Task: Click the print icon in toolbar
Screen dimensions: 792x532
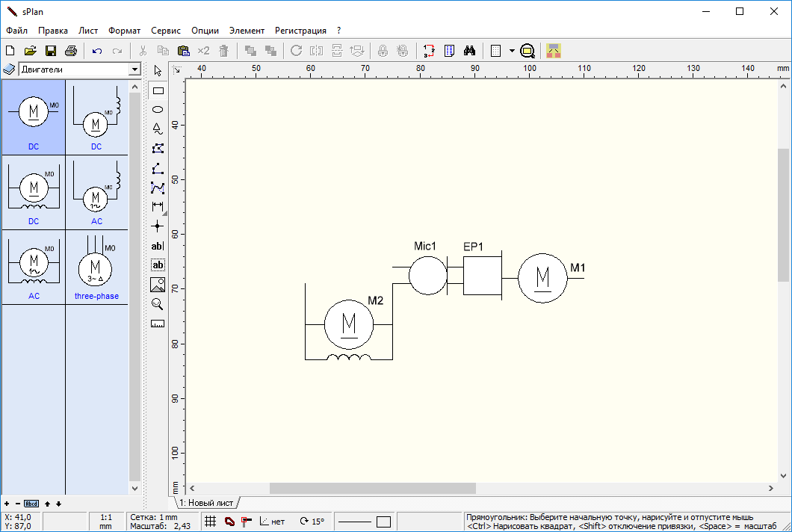Action: click(71, 51)
